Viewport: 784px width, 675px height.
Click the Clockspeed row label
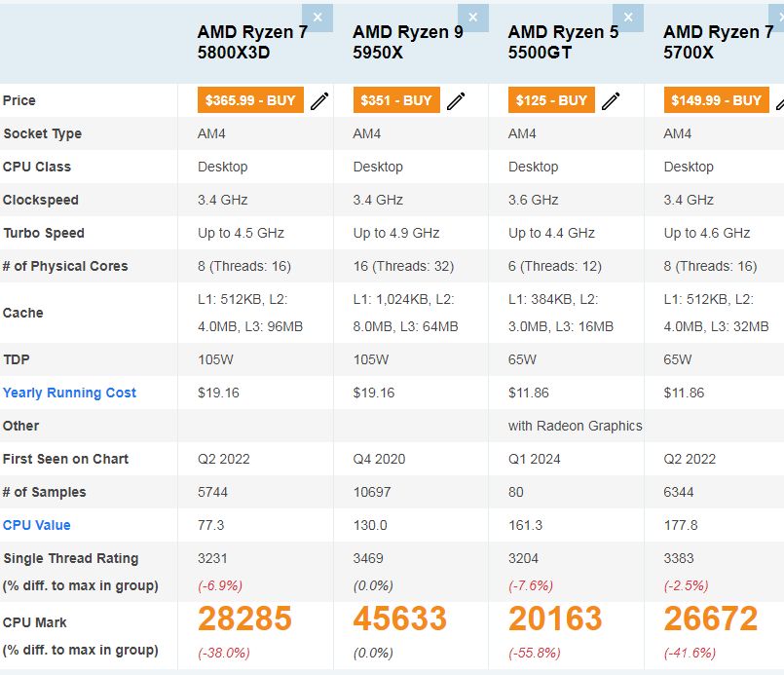click(41, 200)
